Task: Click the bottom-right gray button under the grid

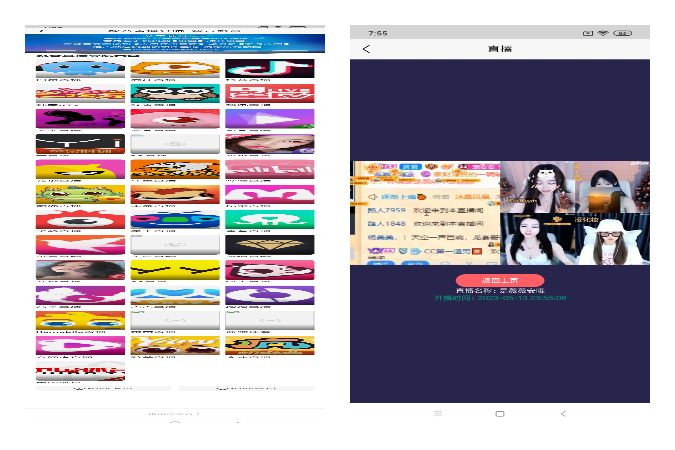Action: tap(246, 388)
